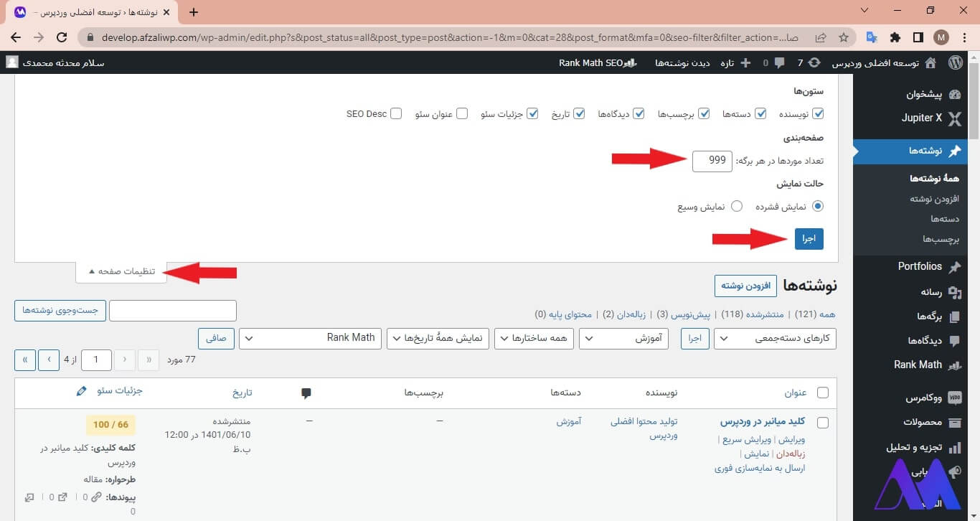
Task: Click pencil edit icon beside جزئیات سئو
Action: pos(82,391)
